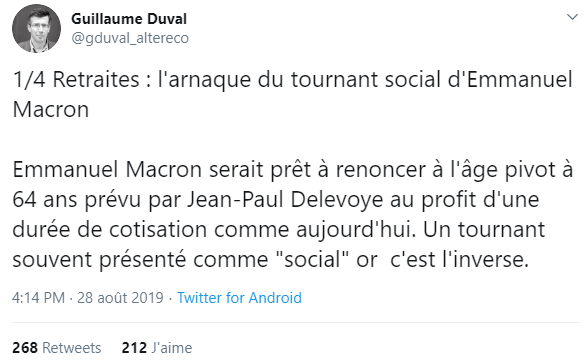This screenshot has width=584, height=361.
Task: Visit the @gduval_altereco handle
Action: [130, 38]
